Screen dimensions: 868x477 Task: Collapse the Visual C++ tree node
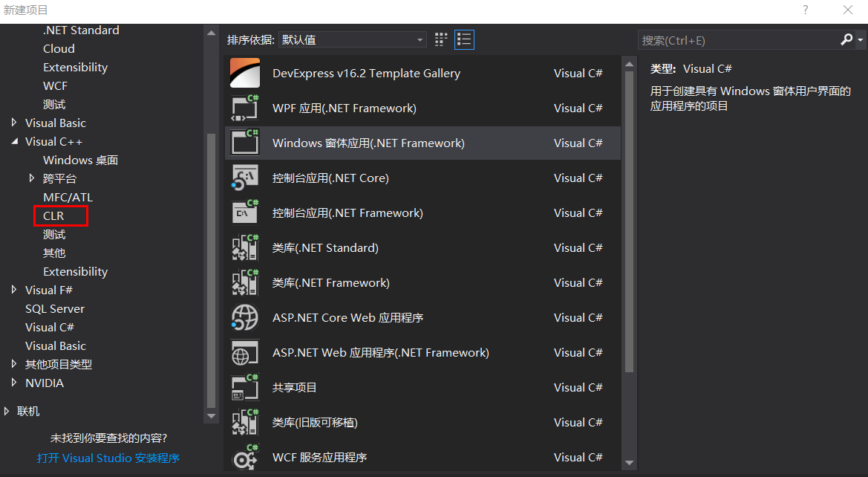click(x=14, y=141)
